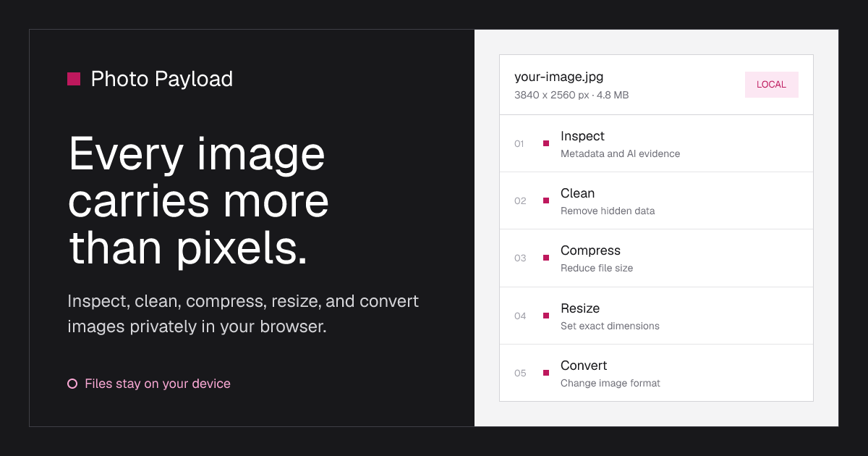The width and height of the screenshot is (868, 456).
Task: Click 'Metadata and AI evidence' description
Action: 620,153
